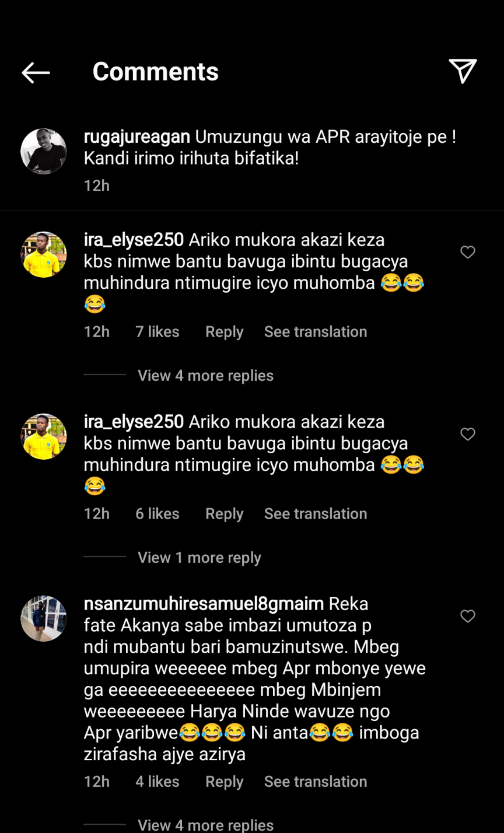Reply to the ira_elyse250 comment with 7 likes
The width and height of the screenshot is (504, 833).
(x=224, y=332)
